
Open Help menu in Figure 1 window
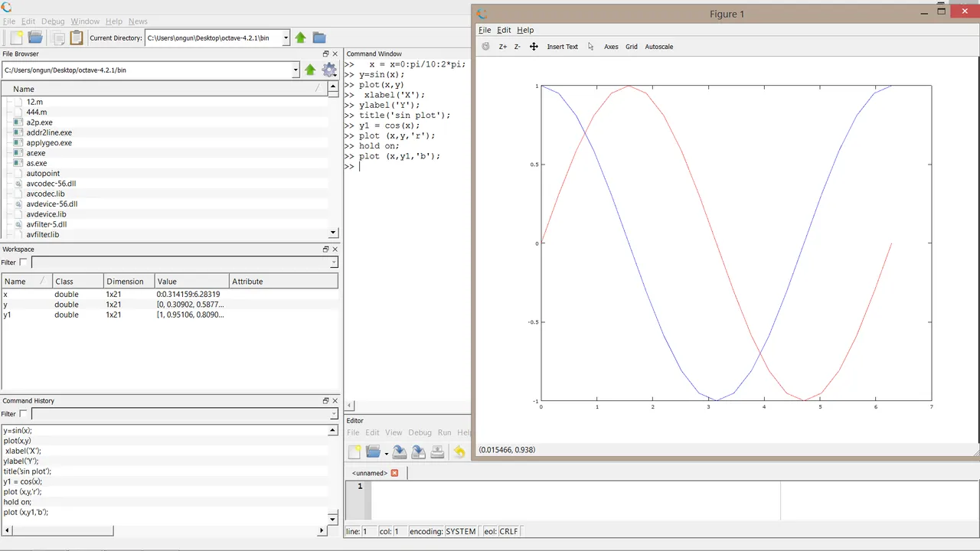tap(525, 30)
